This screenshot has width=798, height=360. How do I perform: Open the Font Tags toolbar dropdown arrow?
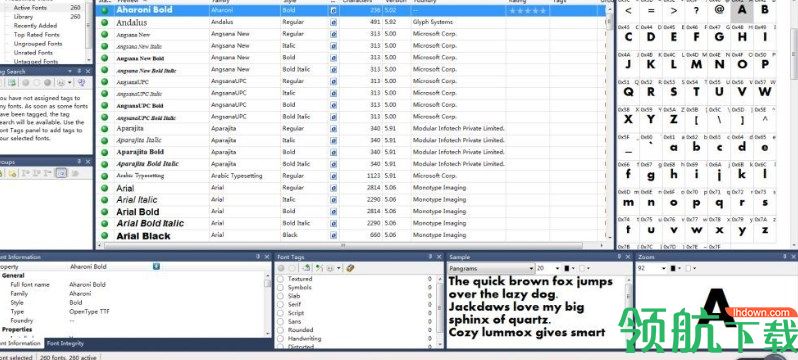point(338,268)
